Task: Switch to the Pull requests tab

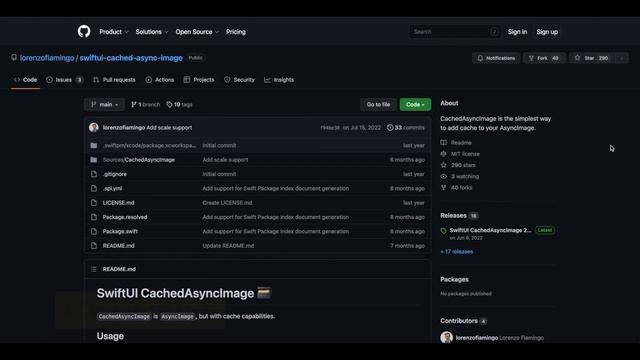Action: pyautogui.click(x=114, y=80)
